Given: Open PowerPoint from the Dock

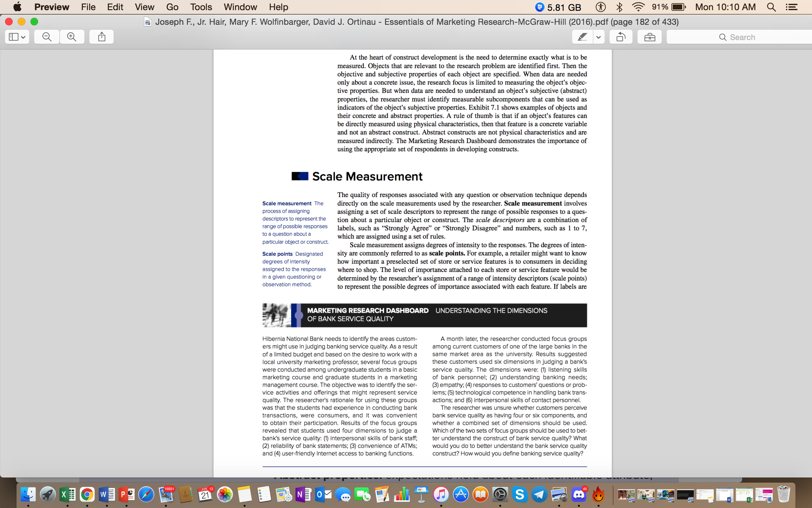Looking at the screenshot, I should click(127, 494).
